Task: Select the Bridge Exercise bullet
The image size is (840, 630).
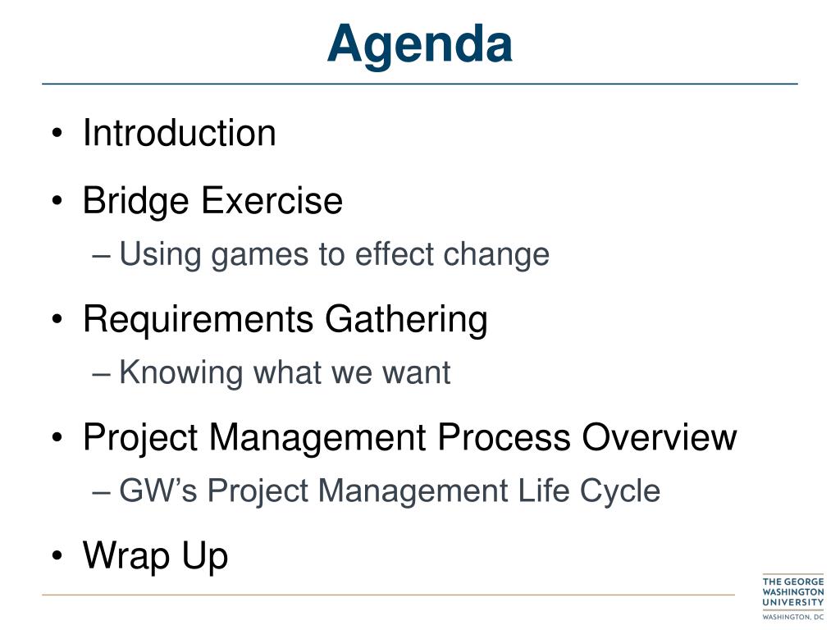Action: [212, 201]
